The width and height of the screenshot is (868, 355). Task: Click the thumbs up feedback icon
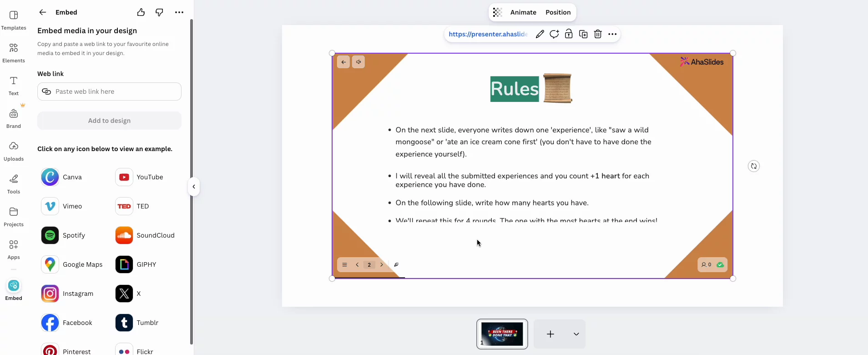pyautogui.click(x=141, y=12)
